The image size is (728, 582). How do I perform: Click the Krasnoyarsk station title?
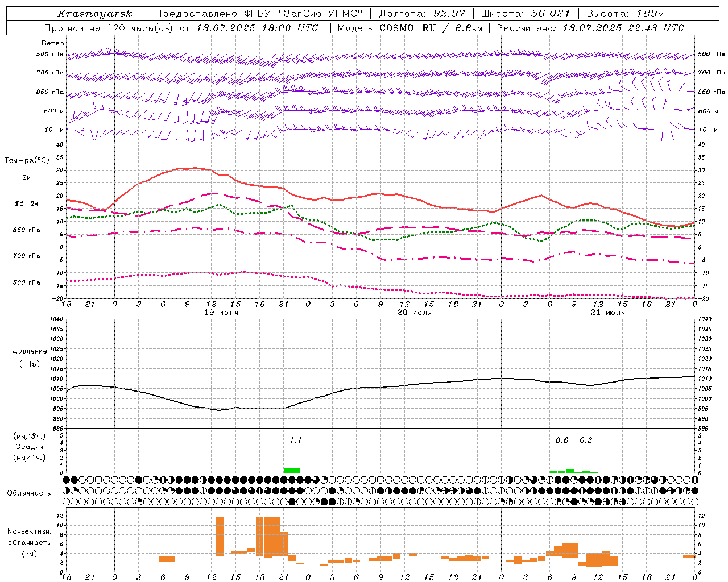tap(95, 14)
